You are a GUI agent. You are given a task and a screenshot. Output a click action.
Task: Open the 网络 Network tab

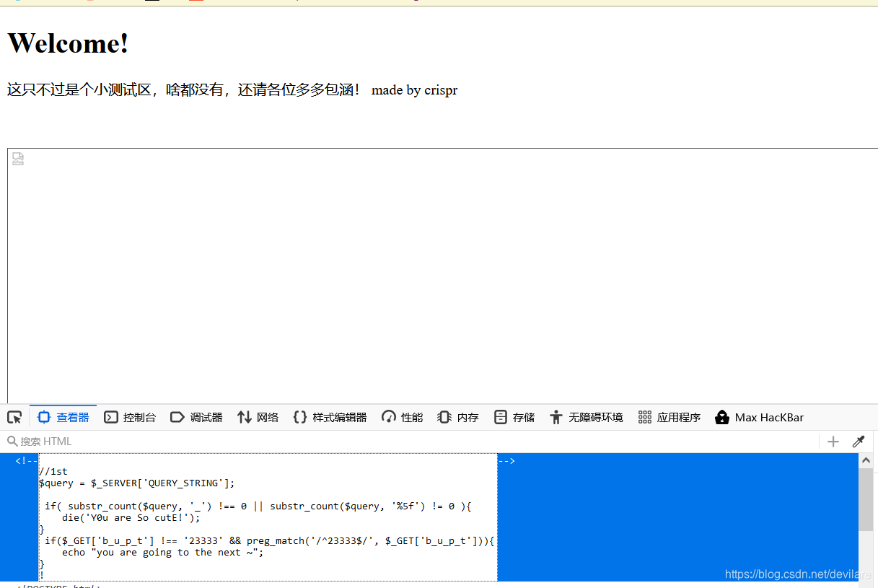[258, 417]
